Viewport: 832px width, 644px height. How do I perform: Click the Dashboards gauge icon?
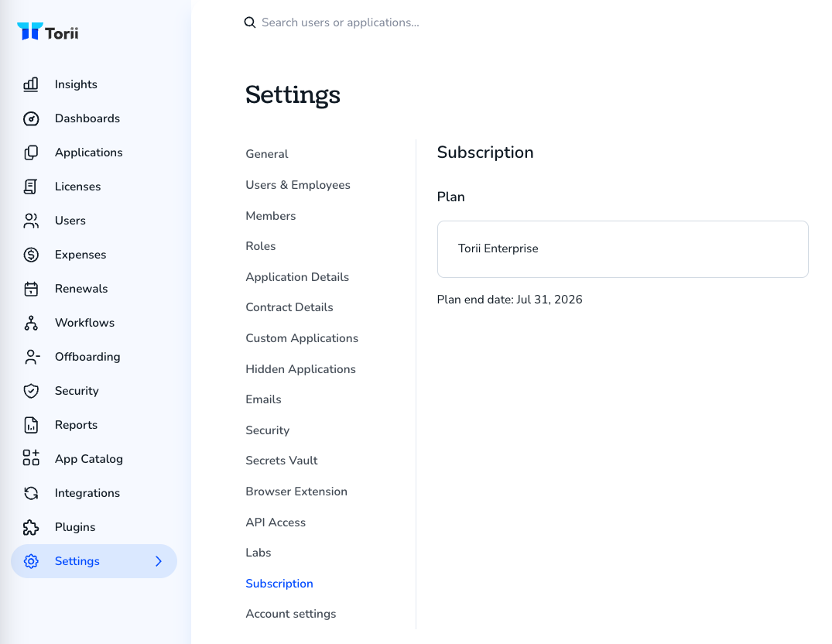pos(31,118)
